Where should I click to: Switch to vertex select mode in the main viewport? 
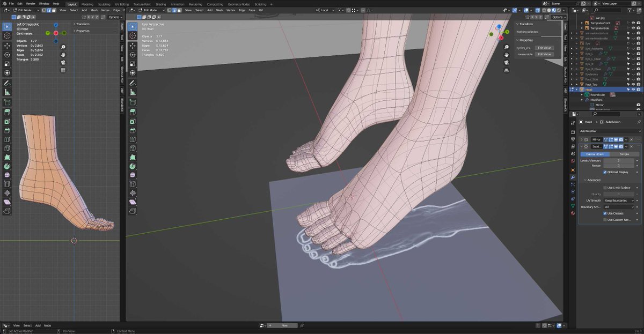point(171,10)
